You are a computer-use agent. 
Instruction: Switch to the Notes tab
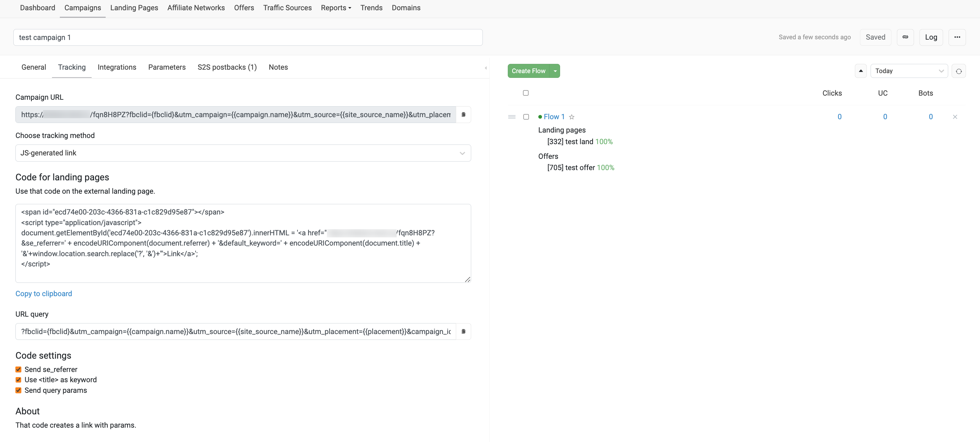click(x=278, y=67)
